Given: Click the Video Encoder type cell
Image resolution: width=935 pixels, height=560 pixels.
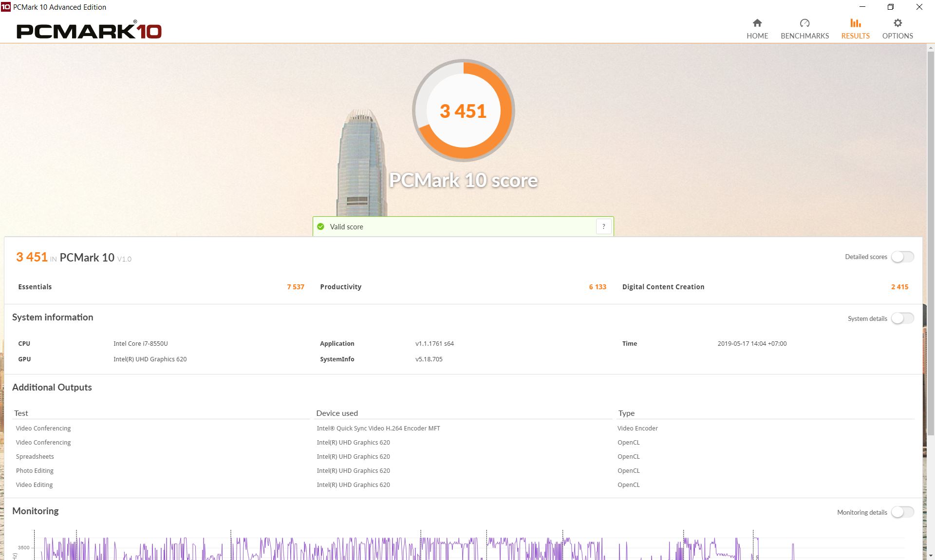Looking at the screenshot, I should point(637,428).
